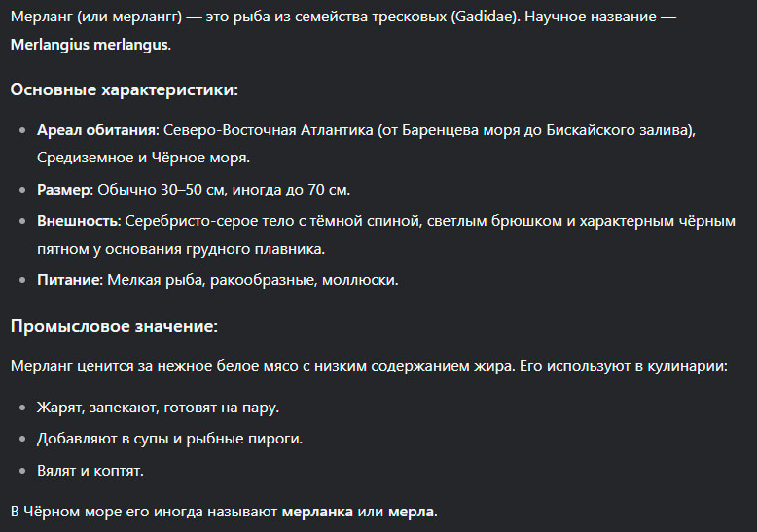
Task: Click the bold word "мерланка"
Action: [316, 511]
